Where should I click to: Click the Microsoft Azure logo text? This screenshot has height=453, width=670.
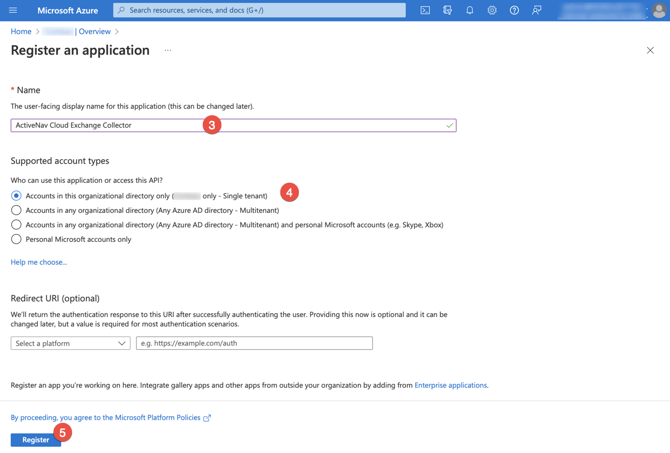68,11
